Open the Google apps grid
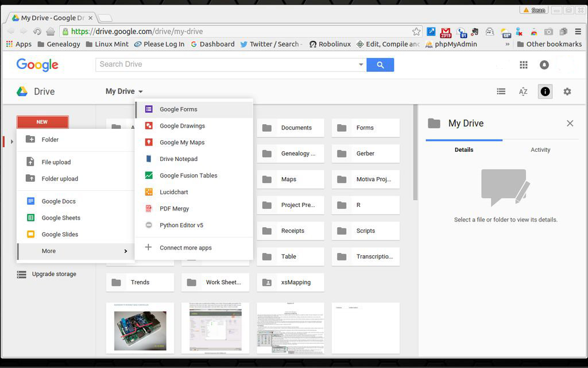This screenshot has height=368, width=588. coord(524,65)
